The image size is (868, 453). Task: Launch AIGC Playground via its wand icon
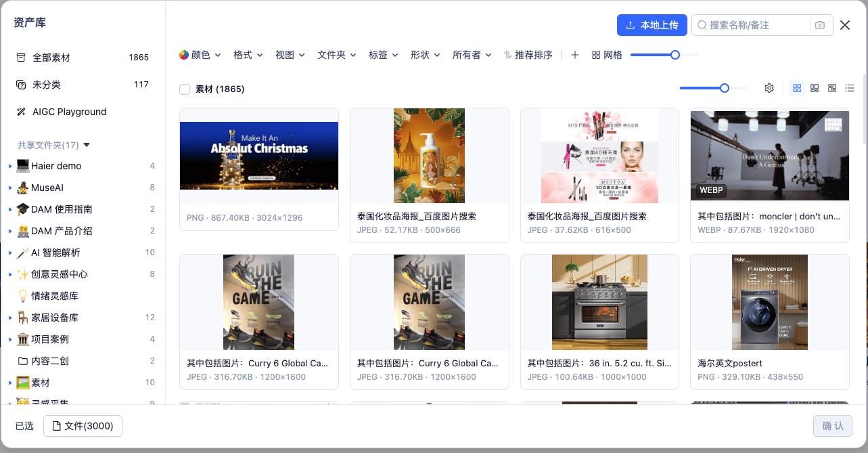[20, 112]
